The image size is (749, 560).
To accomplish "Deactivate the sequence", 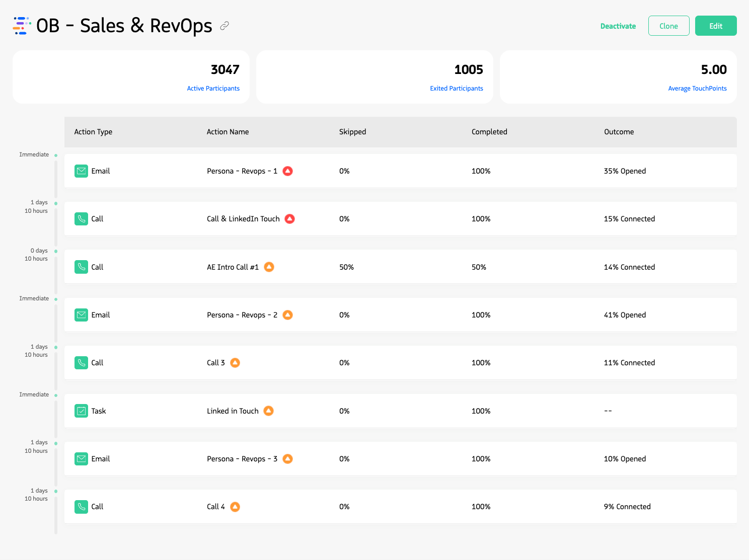I will coord(618,26).
